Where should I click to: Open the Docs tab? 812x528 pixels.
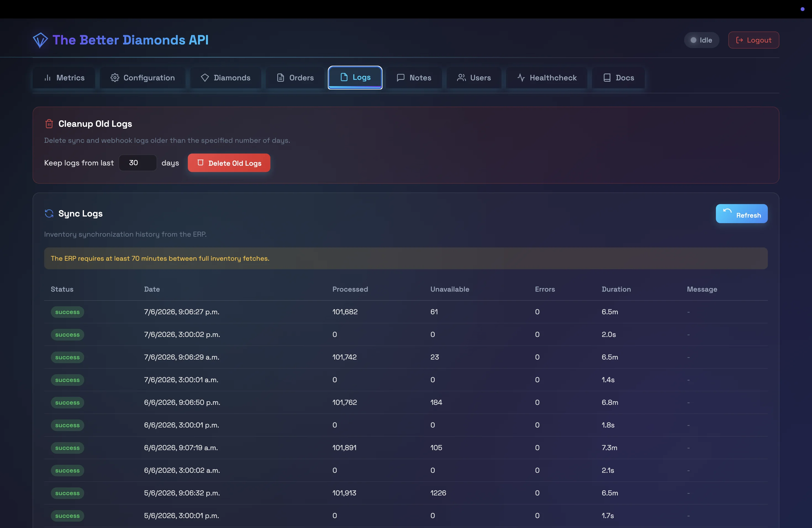(618, 78)
